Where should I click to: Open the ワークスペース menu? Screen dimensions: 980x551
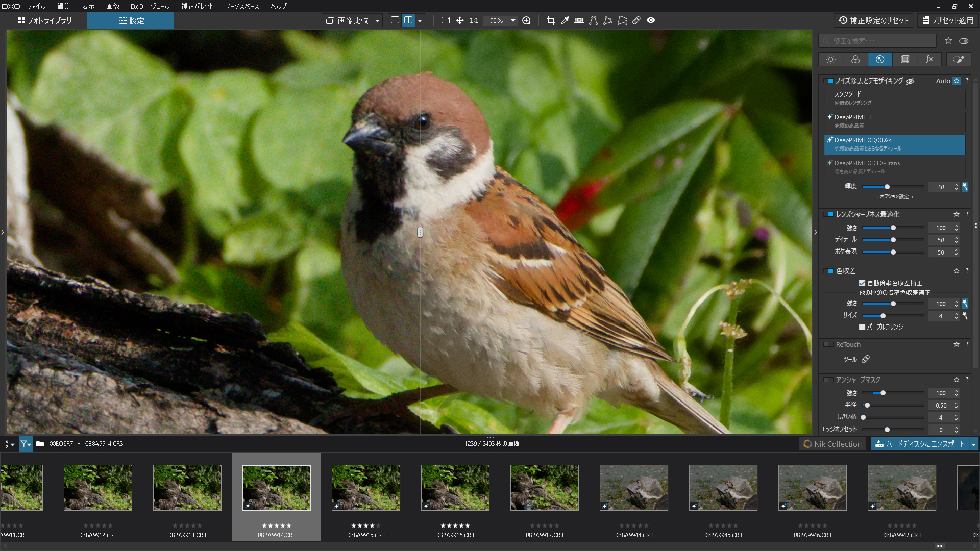click(242, 6)
